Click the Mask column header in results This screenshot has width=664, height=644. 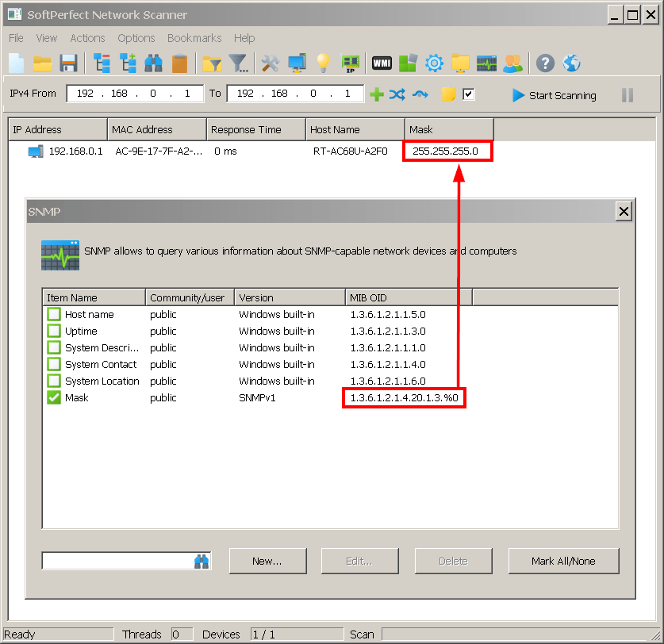pos(449,129)
